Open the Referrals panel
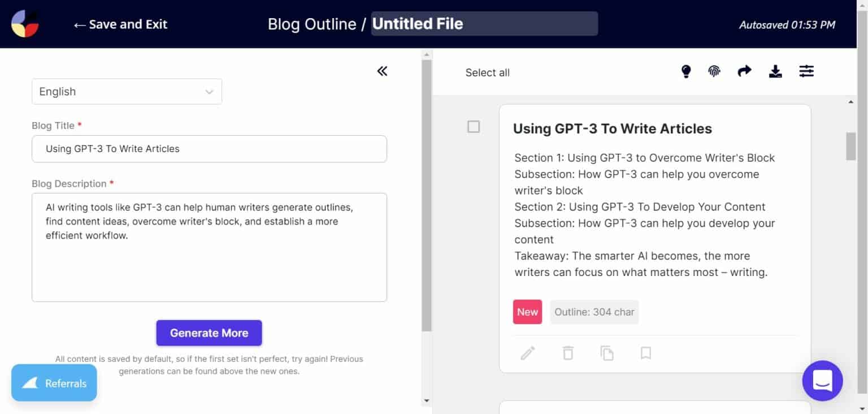 (x=54, y=383)
